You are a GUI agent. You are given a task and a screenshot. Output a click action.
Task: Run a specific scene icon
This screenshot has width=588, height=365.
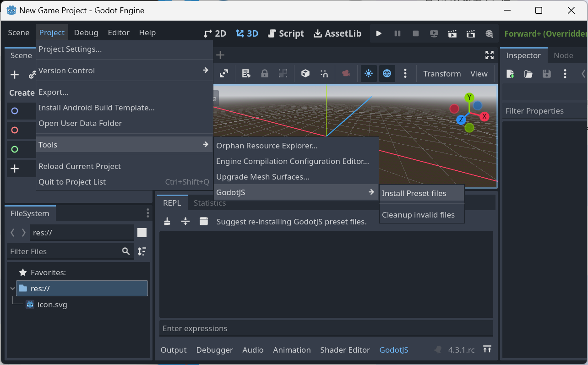(x=470, y=33)
